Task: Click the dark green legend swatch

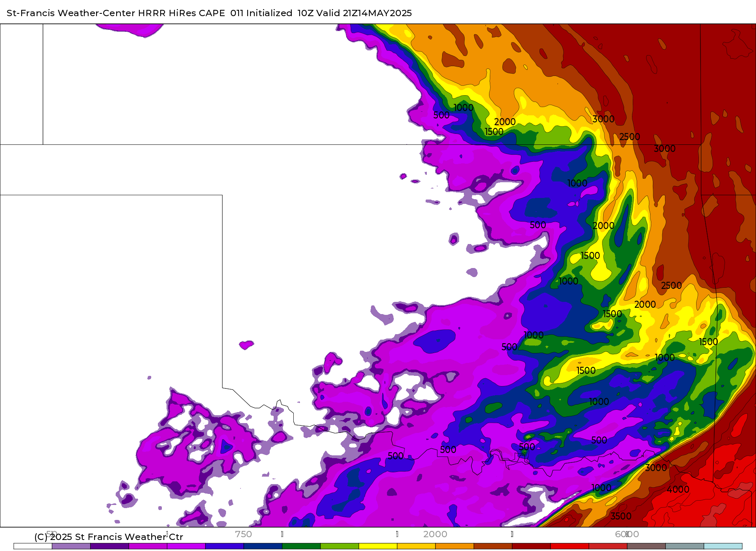Action: click(x=301, y=546)
